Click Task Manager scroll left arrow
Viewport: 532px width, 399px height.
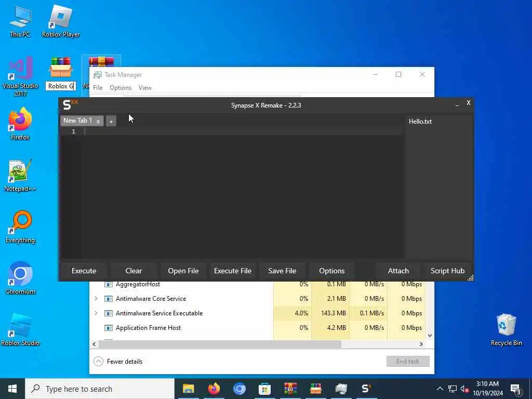[x=94, y=344]
